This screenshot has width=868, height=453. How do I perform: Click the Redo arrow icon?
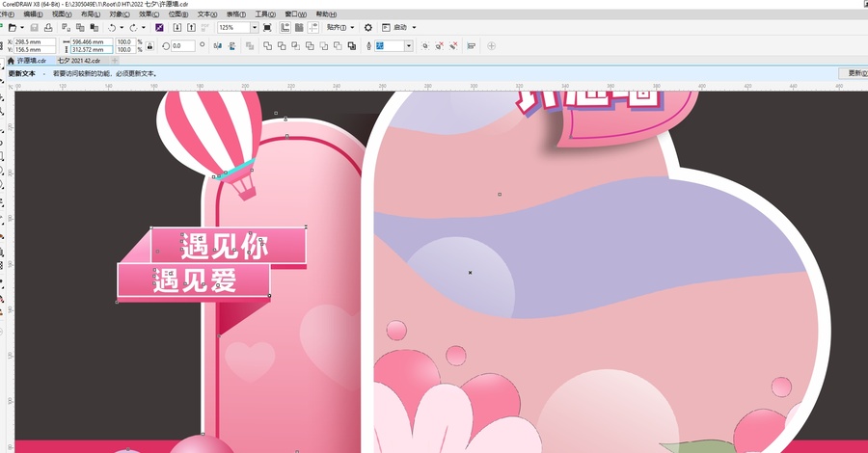click(133, 28)
